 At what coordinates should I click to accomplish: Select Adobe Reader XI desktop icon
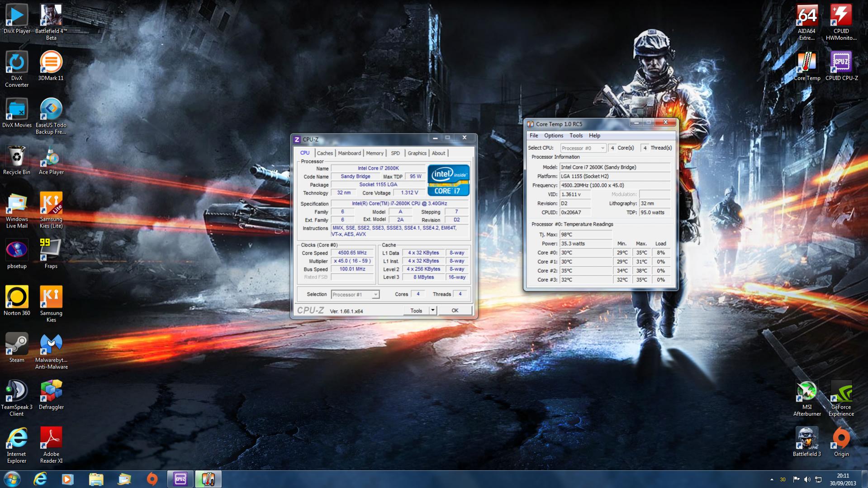coord(51,445)
